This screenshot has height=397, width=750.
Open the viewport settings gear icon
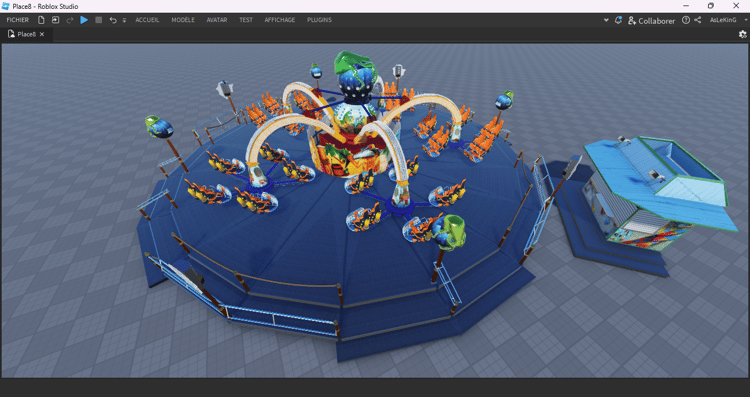pos(742,34)
